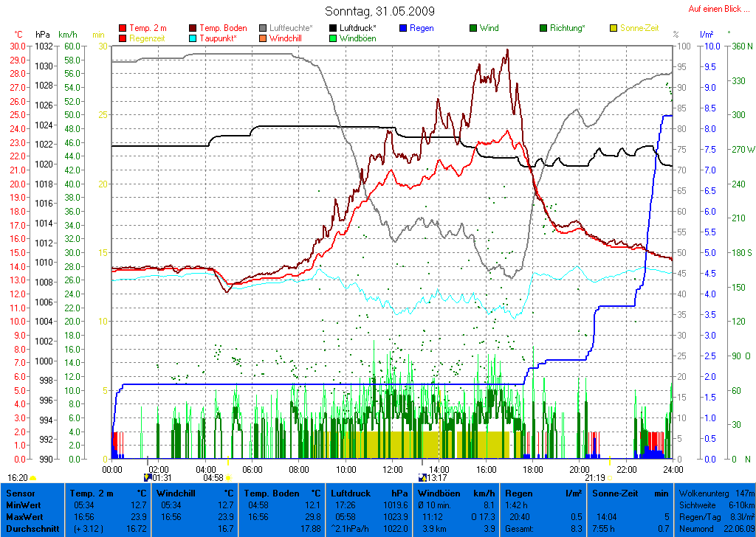Toggle the Windböen legend entry
The width and height of the screenshot is (756, 537).
[358, 38]
